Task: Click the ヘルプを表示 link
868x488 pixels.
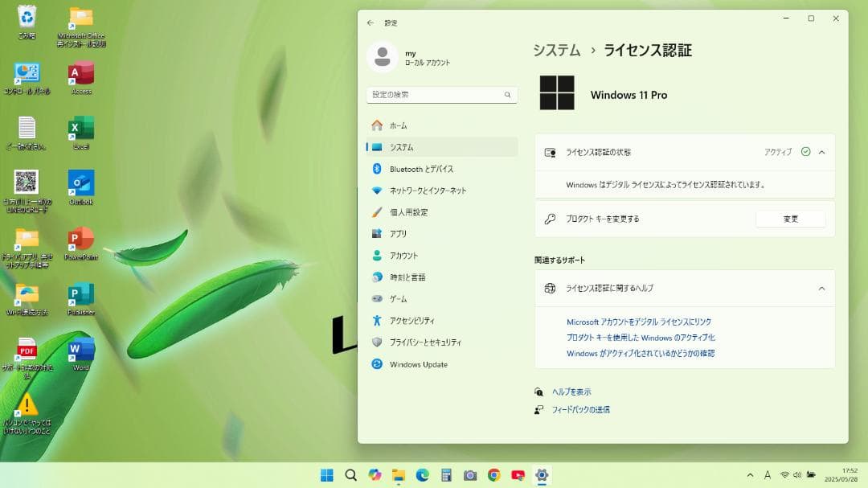Action: tap(571, 392)
